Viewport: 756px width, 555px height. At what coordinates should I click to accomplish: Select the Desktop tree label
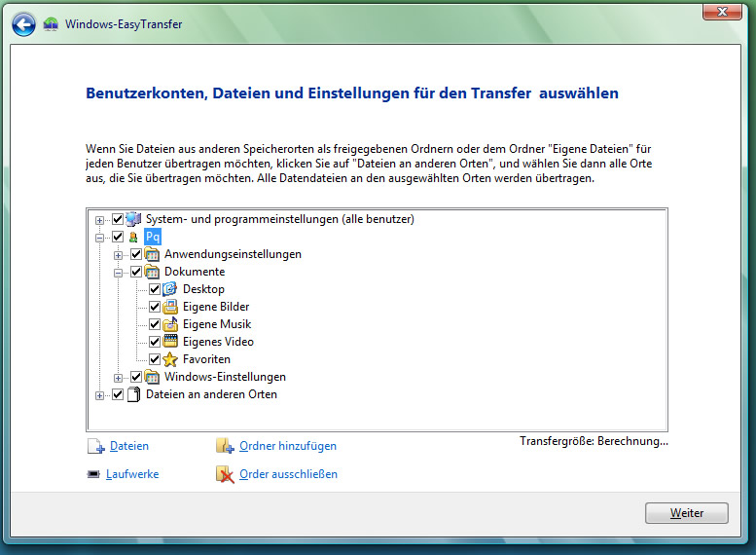click(x=203, y=289)
